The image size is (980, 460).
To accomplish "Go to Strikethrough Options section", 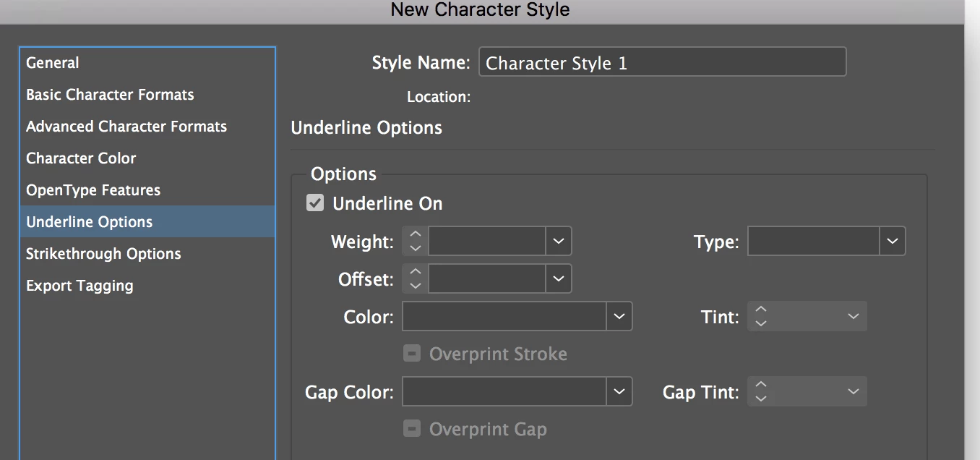I will click(x=103, y=254).
